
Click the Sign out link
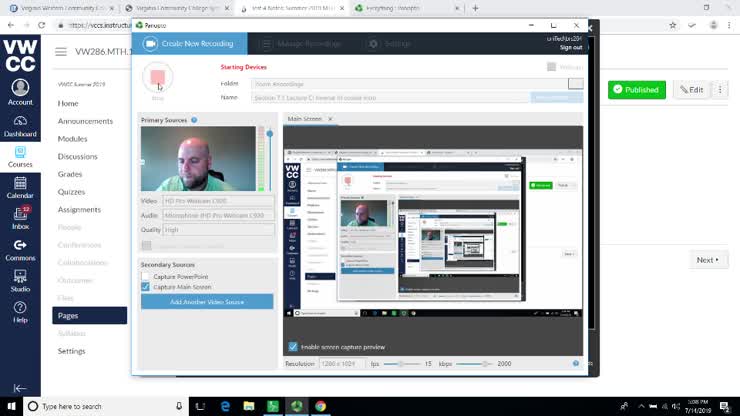click(x=570, y=47)
